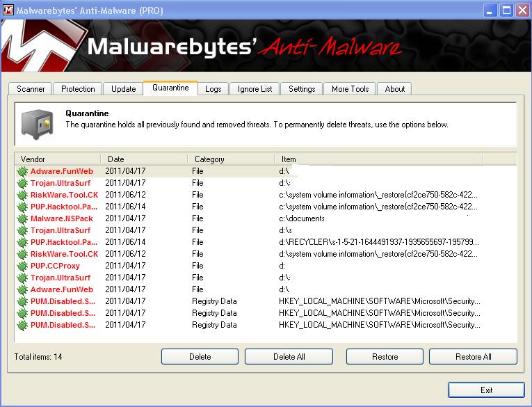Click bug icon beside PUP.CCProxy
Screen dimensions: 532x407
[x=22, y=266]
